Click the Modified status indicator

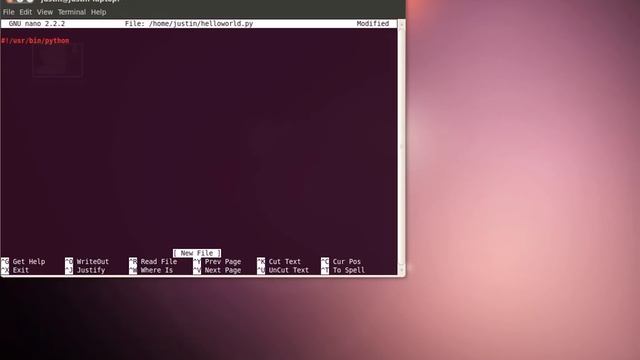[x=373, y=24]
